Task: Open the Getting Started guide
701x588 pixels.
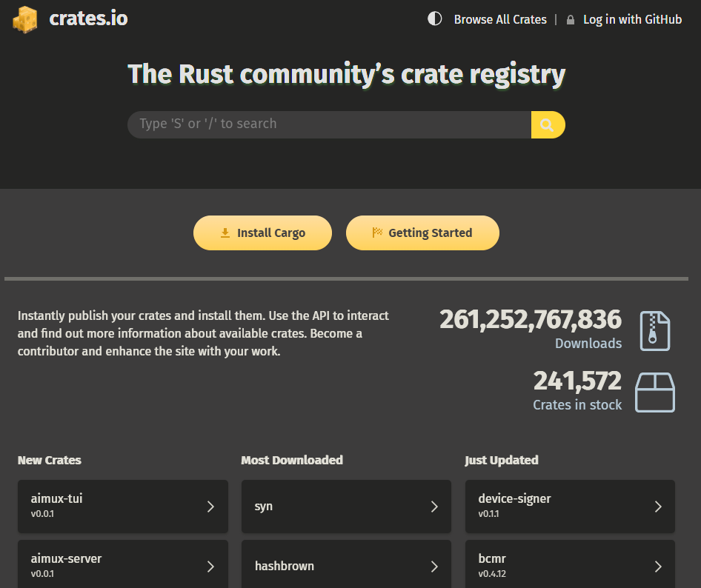Action: pos(422,233)
